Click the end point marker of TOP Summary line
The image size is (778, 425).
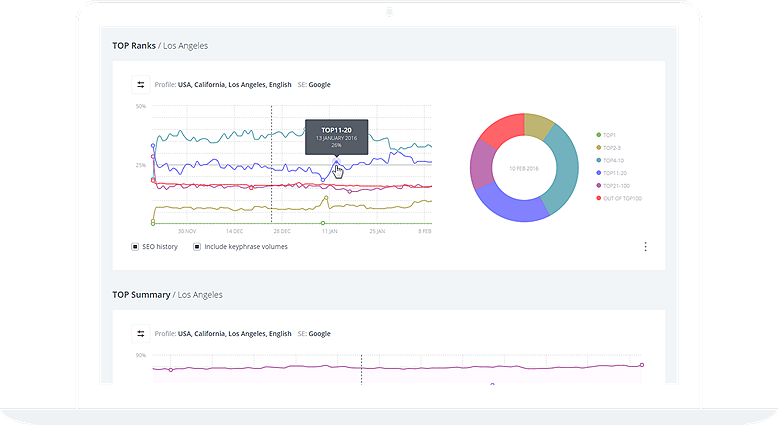coord(642,365)
